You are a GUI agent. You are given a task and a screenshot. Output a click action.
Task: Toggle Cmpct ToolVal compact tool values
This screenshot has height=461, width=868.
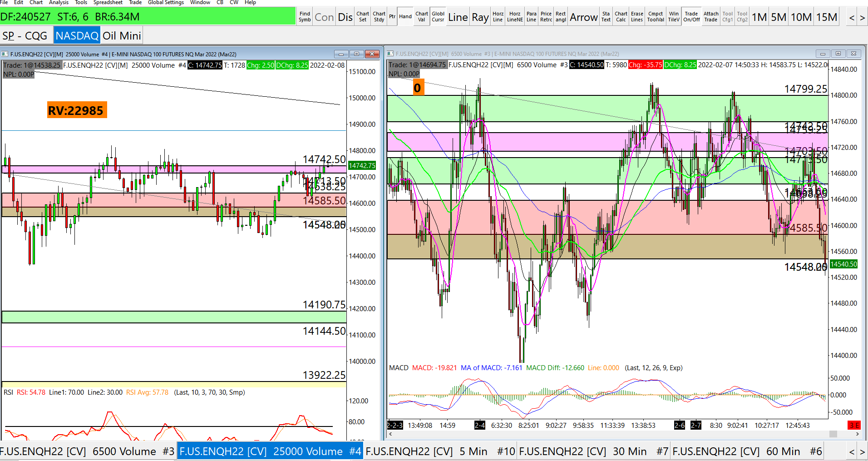coord(656,17)
